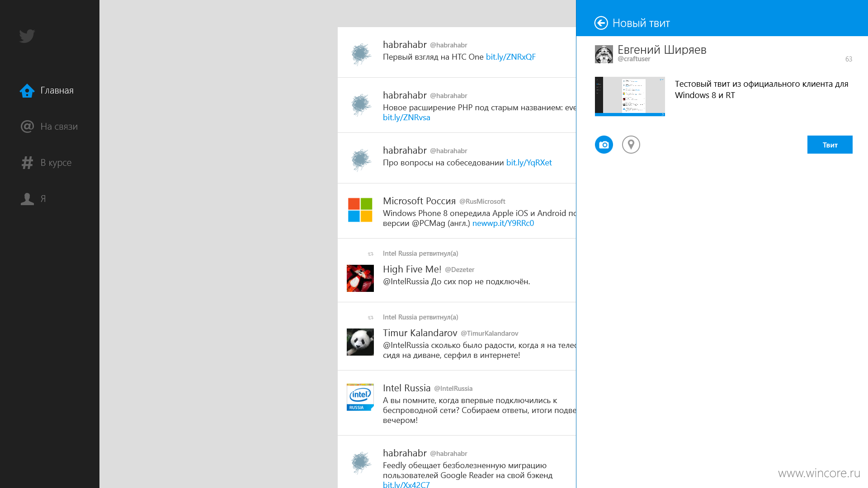Click the @ mentions icon
This screenshot has height=488, width=868.
tap(27, 127)
